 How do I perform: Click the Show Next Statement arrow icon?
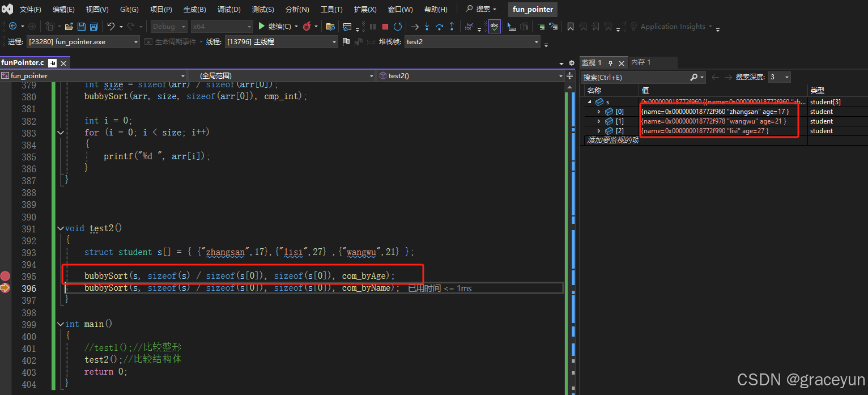tap(415, 26)
